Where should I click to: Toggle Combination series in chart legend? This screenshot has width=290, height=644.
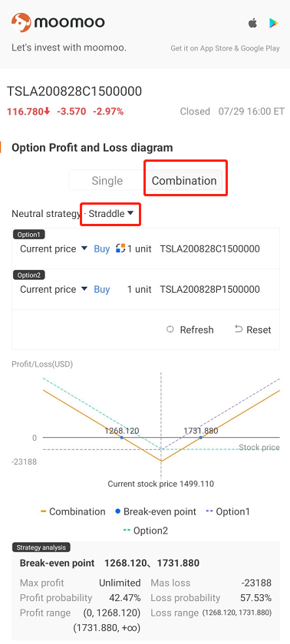point(73,511)
